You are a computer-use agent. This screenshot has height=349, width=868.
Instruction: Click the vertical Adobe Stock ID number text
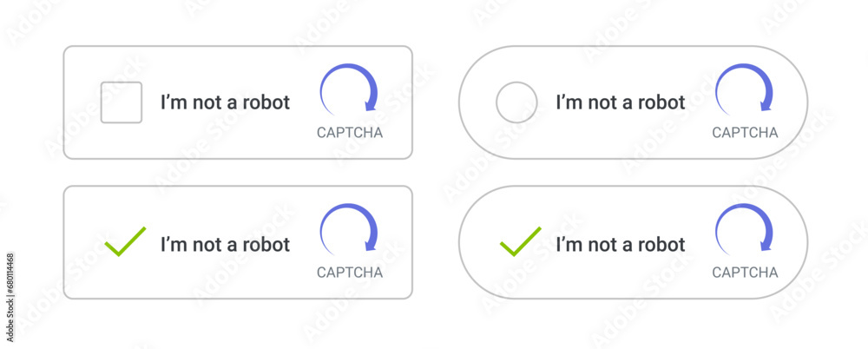[x=10, y=297]
